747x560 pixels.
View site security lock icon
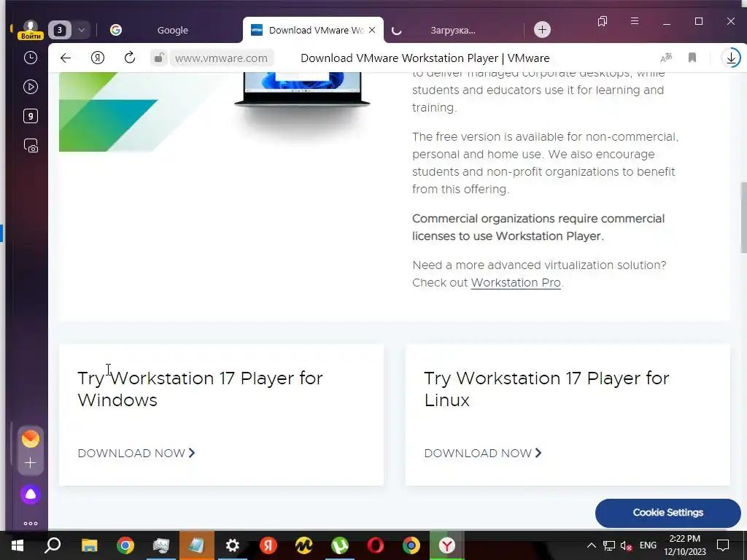158,58
